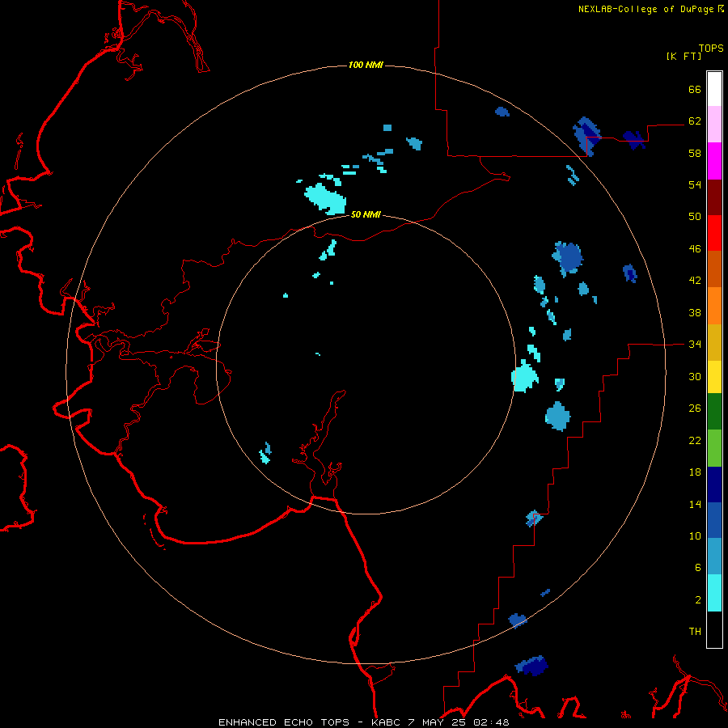Click the "66" legend value

pyautogui.click(x=695, y=89)
